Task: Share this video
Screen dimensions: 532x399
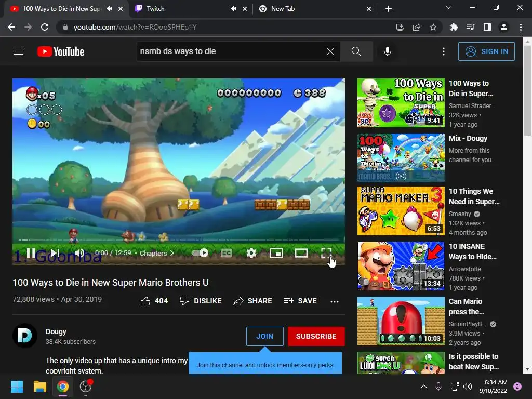Action: click(x=252, y=301)
